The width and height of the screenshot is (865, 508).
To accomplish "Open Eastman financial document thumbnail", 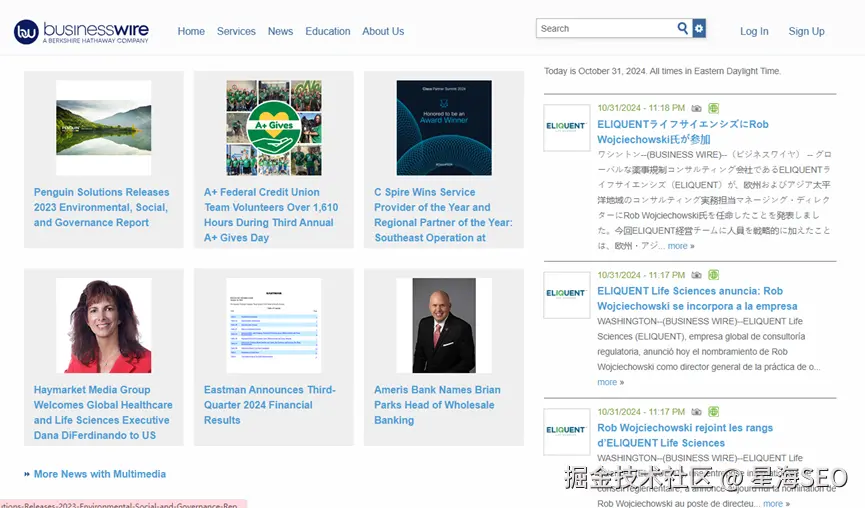I will click(x=274, y=325).
